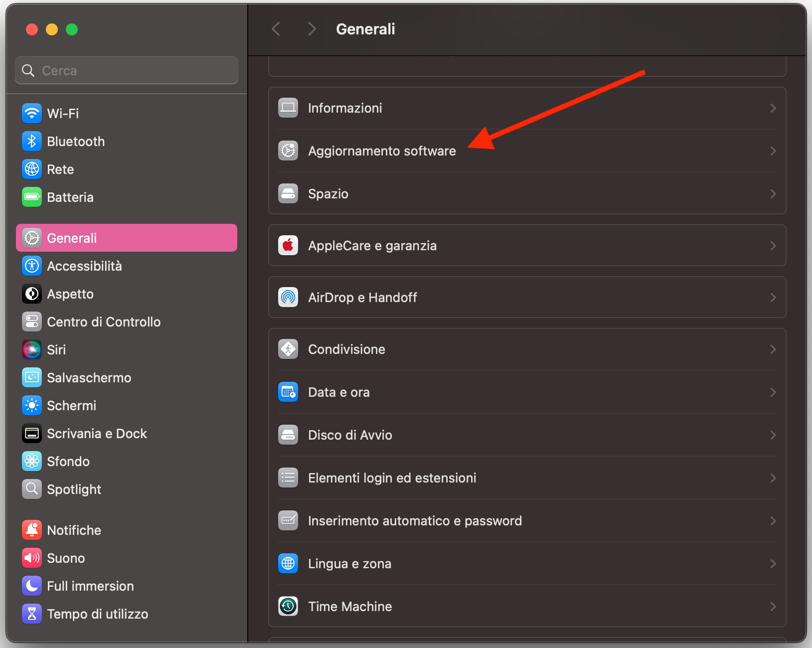Open Spazio using its disclosure chevron
The image size is (812, 648).
tap(773, 193)
